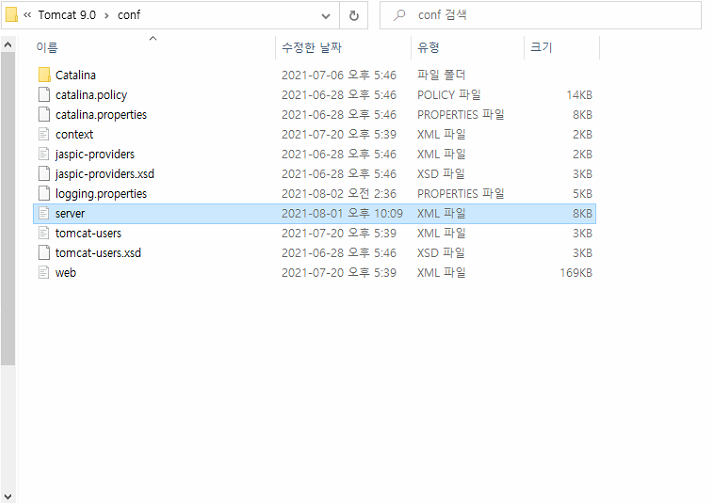Click the 파일 폴더 type for Catalina
This screenshot has width=713, height=503.
441,75
